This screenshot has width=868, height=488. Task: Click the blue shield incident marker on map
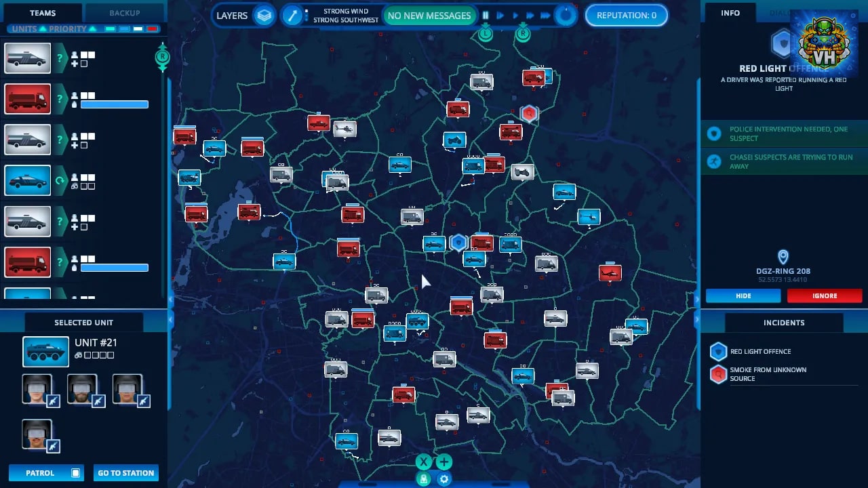pyautogui.click(x=459, y=242)
